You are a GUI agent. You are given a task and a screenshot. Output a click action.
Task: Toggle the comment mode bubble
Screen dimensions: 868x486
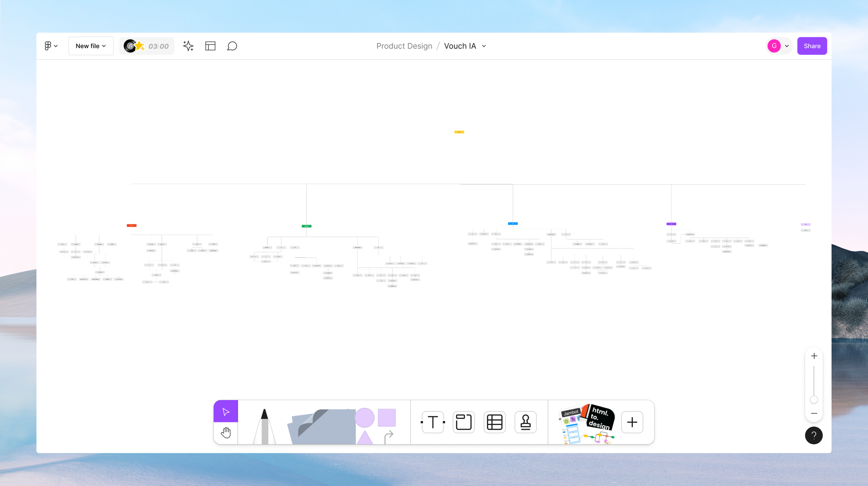click(x=232, y=46)
